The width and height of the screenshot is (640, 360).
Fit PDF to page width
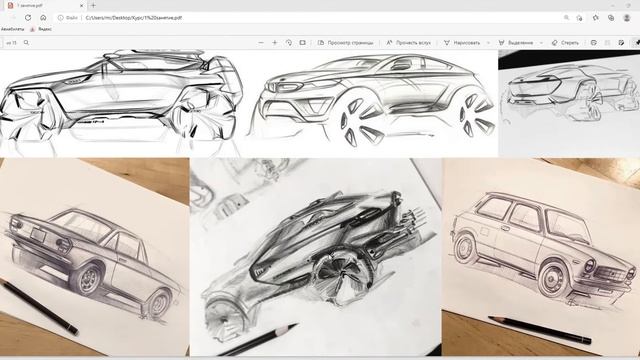click(x=302, y=42)
